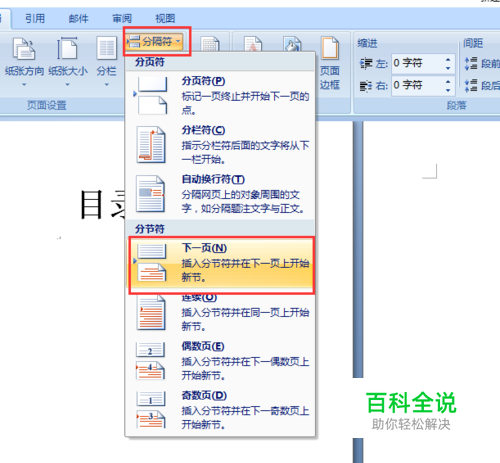The height and width of the screenshot is (463, 500).
Task: Open the 视图 ribbon tab
Action: tap(165, 18)
